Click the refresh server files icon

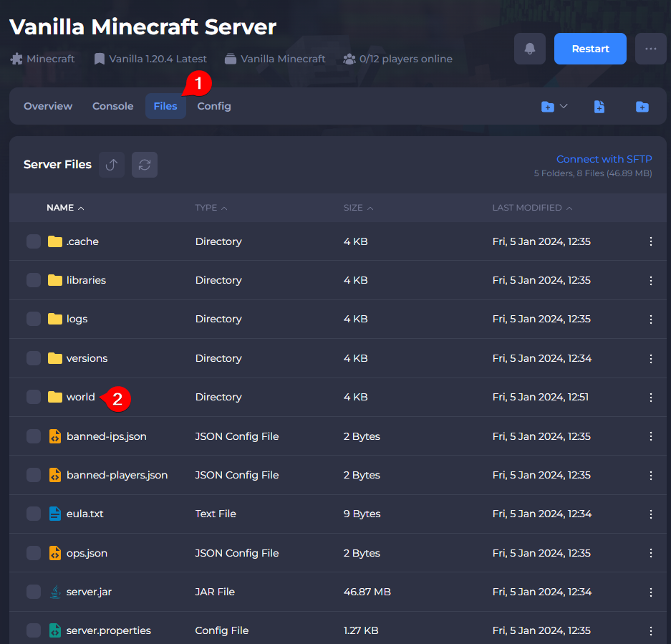[x=145, y=165]
